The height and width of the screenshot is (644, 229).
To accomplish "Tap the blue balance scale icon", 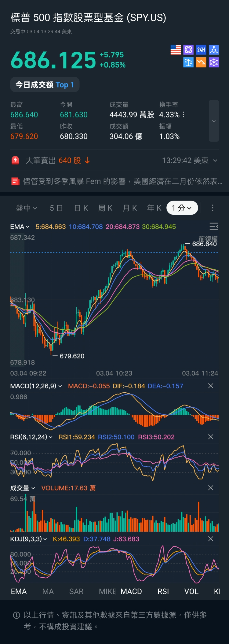I will pyautogui.click(x=188, y=62).
